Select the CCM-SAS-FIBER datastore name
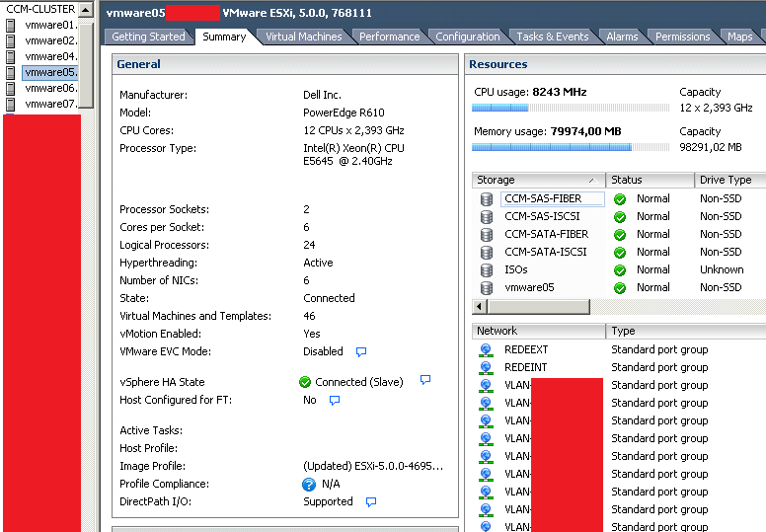Image resolution: width=766 pixels, height=532 pixels. coord(543,198)
